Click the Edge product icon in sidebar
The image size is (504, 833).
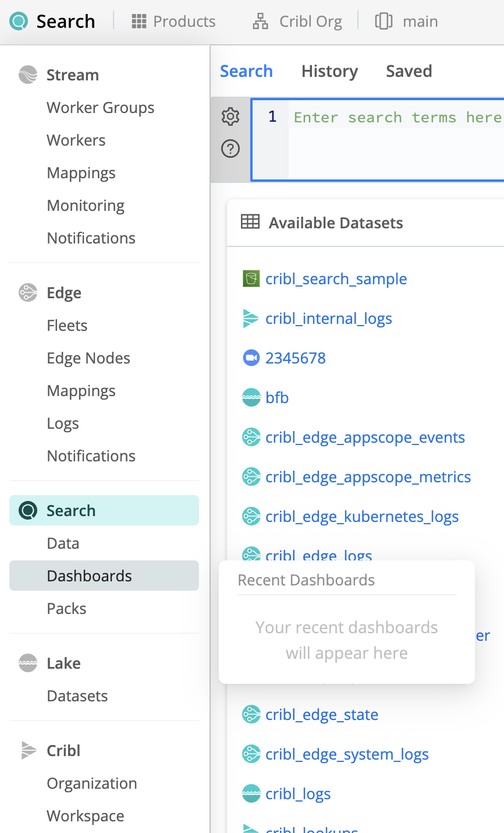[28, 292]
